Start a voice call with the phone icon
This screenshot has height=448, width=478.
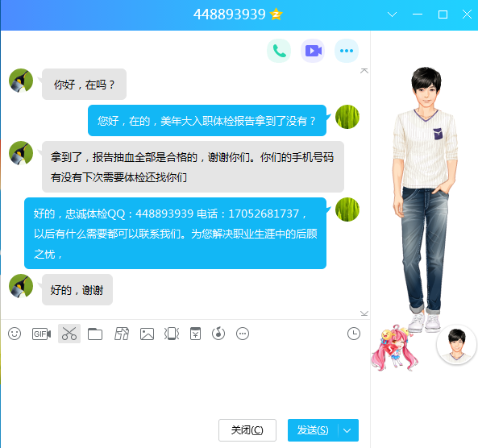coord(279,51)
